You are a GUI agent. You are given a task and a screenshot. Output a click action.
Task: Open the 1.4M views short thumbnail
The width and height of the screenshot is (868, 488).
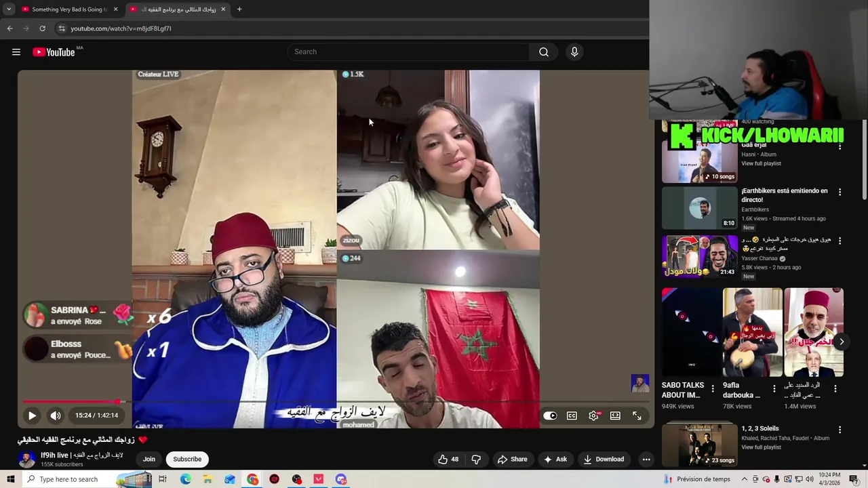click(814, 332)
